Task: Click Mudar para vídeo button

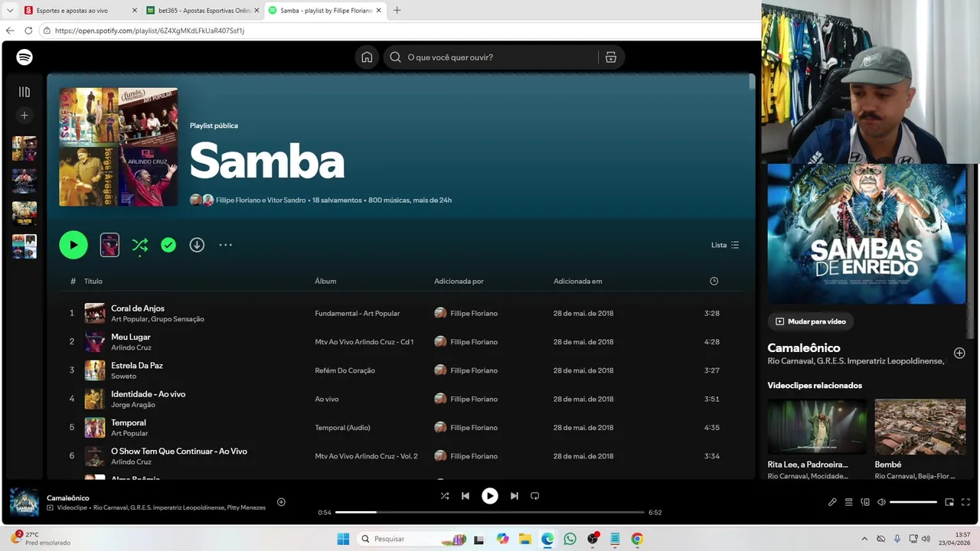Action: tap(812, 321)
